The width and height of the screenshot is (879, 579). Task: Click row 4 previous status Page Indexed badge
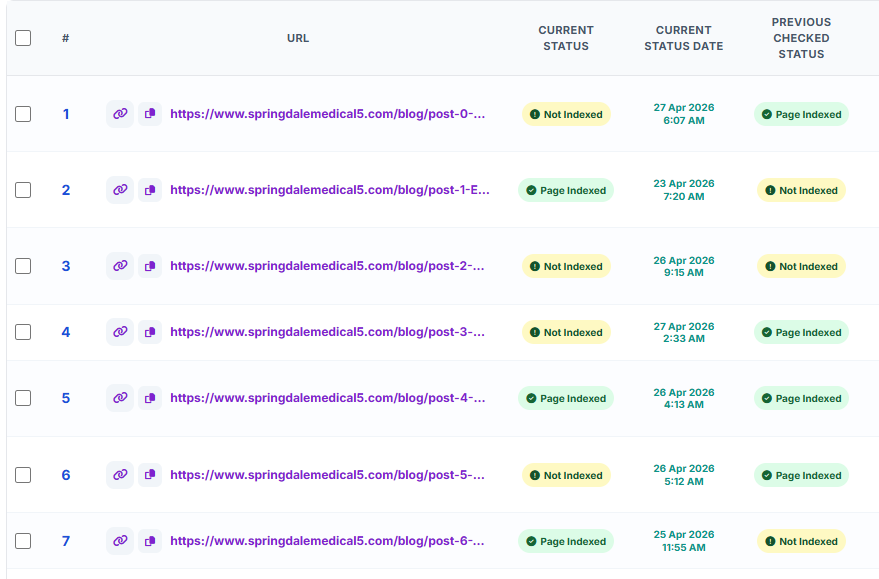click(x=801, y=332)
